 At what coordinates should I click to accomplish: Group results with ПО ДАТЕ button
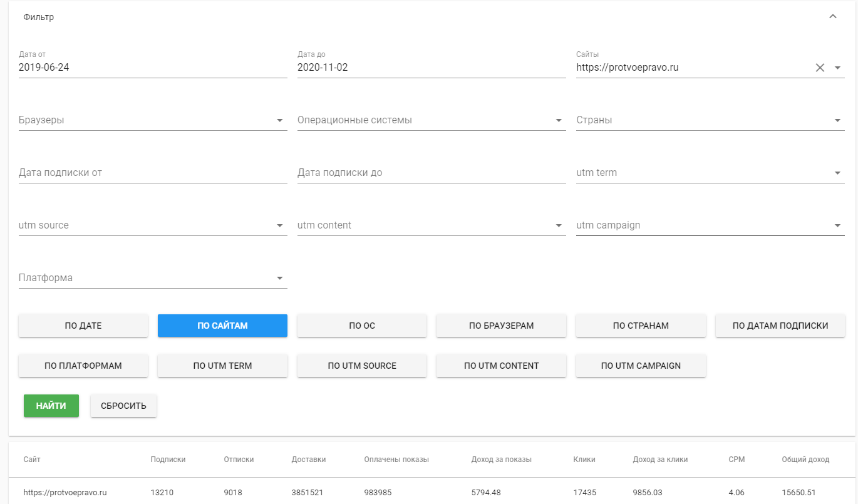click(83, 326)
